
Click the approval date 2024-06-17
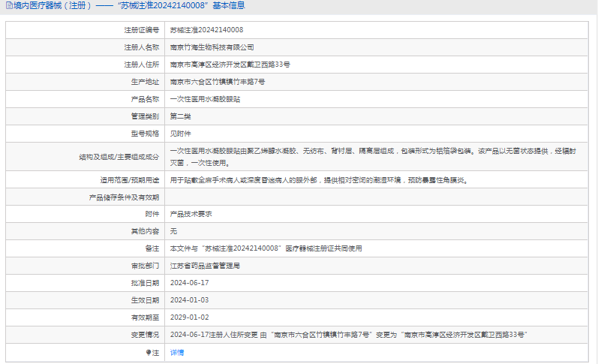[x=189, y=283]
